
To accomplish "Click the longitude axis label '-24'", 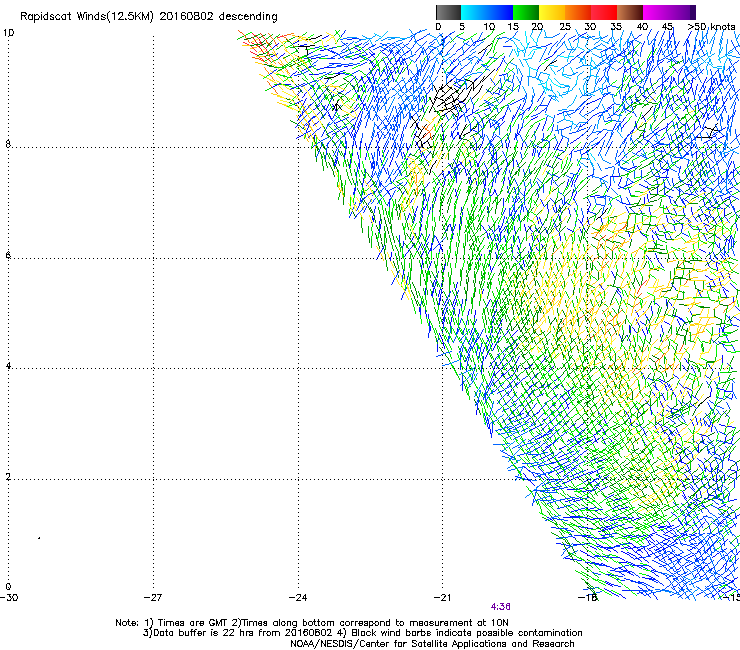I will coord(298,598).
